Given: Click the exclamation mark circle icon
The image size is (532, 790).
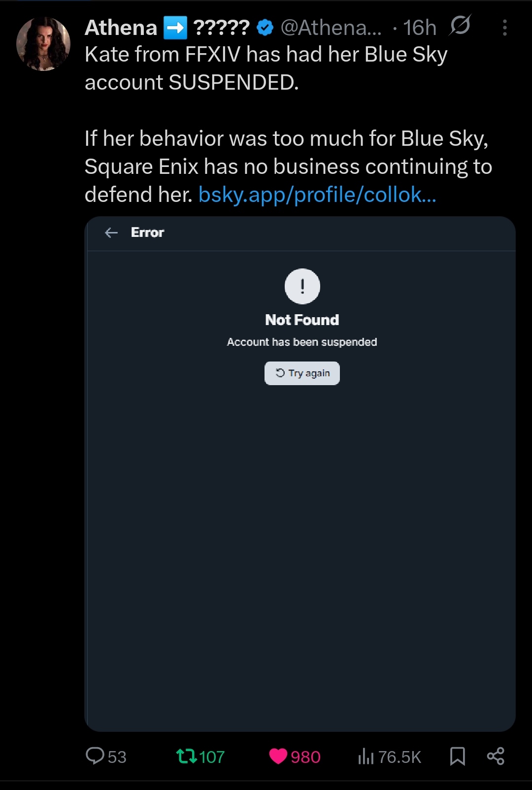Looking at the screenshot, I should (x=302, y=286).
